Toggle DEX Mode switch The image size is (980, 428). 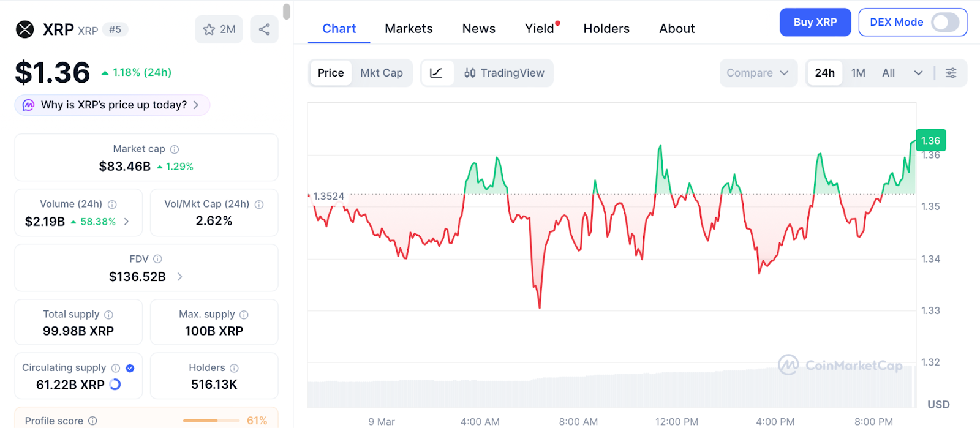[x=944, y=23]
